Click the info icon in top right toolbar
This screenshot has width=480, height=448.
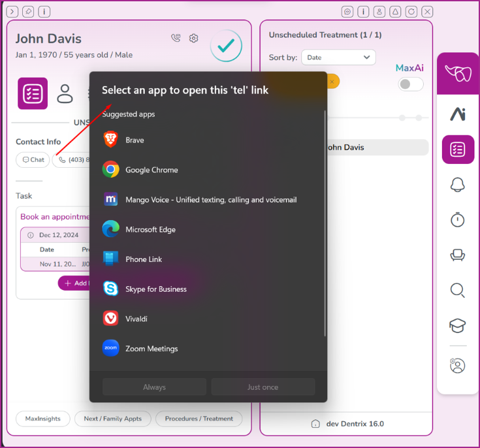point(363,12)
